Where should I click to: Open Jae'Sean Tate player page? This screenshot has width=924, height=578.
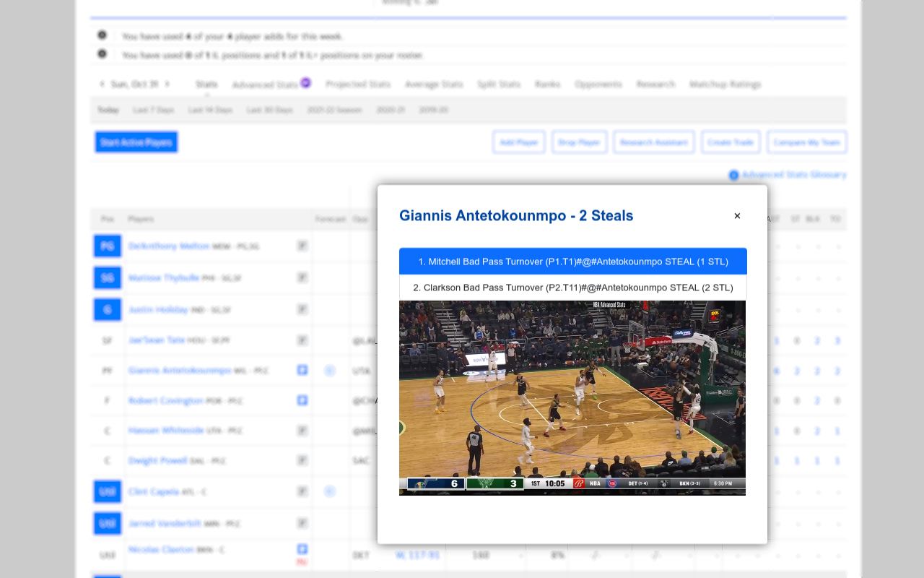[157, 340]
